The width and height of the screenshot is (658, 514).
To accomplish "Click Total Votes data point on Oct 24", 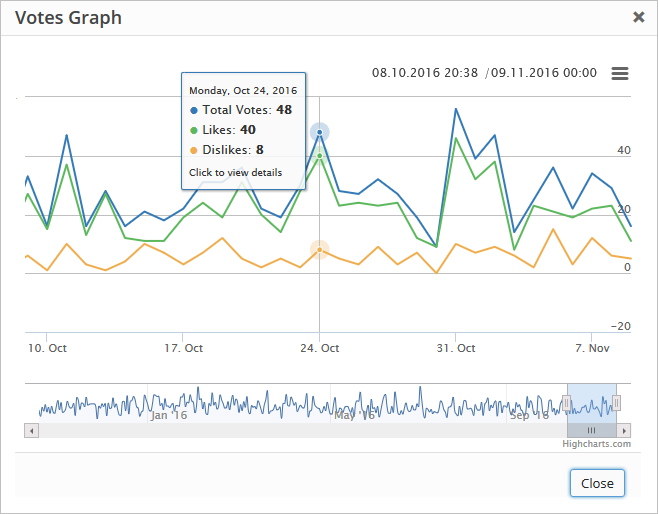I will [320, 132].
